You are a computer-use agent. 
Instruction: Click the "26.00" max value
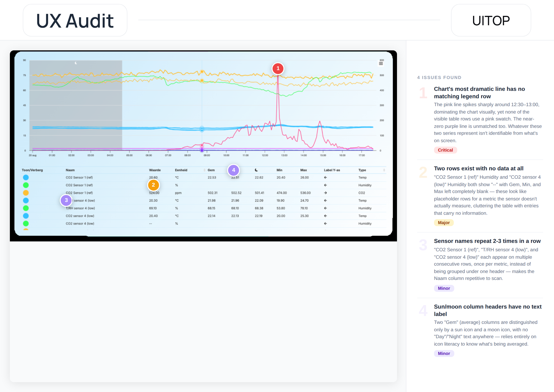pos(305,177)
